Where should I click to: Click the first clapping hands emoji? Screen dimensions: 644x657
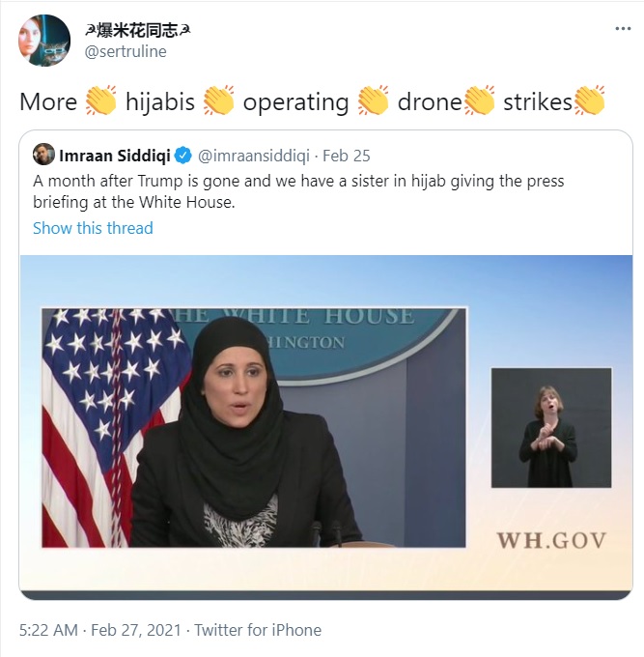(101, 100)
